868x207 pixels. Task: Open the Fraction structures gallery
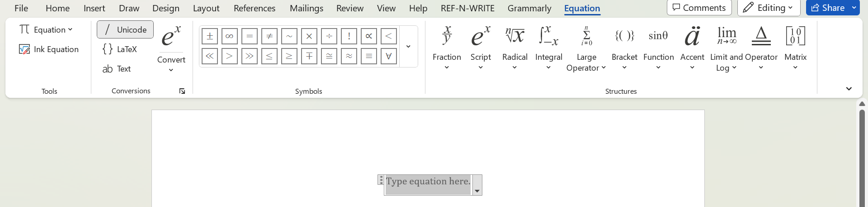(x=447, y=48)
